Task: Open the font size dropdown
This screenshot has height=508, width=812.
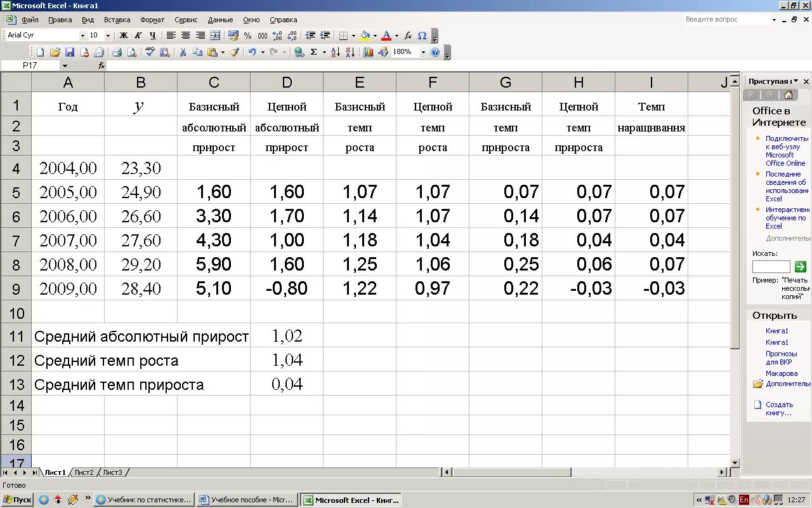Action: [x=108, y=36]
